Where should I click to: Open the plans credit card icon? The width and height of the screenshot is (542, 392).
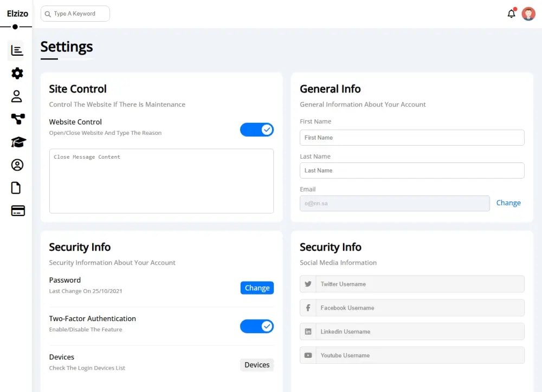click(18, 211)
